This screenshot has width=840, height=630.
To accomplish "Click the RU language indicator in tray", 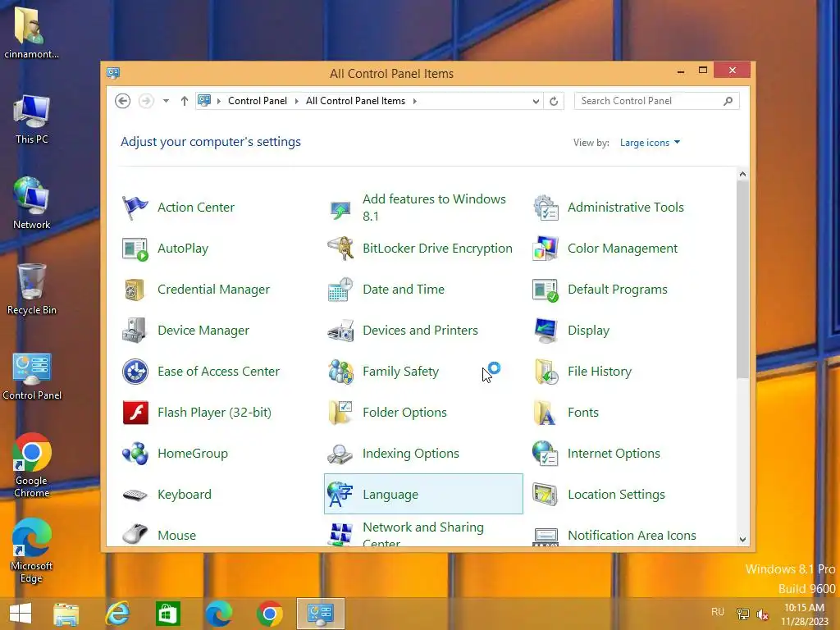I will pos(718,612).
